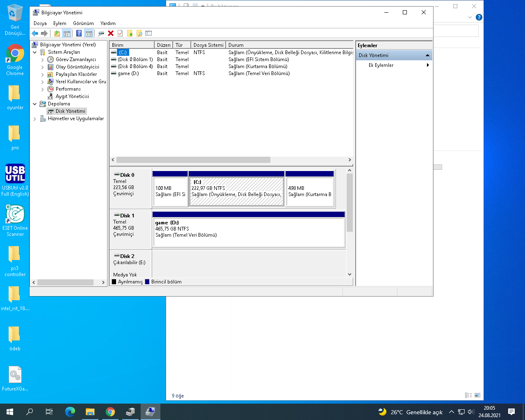The height and width of the screenshot is (420, 525).
Task: Click the red X Delete toolbar icon
Action: pos(111,33)
